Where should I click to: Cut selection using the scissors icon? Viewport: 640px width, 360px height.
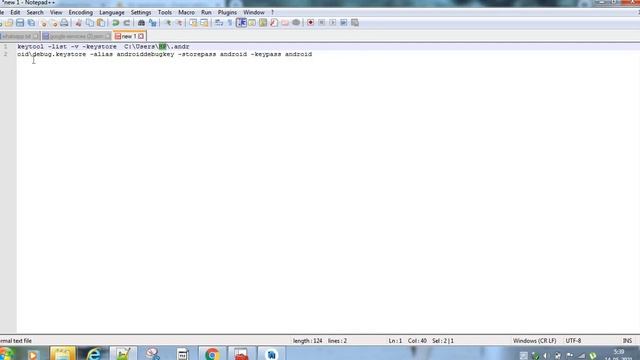79,23
